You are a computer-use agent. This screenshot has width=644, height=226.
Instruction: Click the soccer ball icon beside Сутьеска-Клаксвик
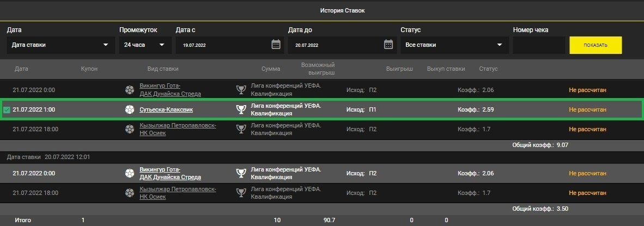pyautogui.click(x=129, y=109)
